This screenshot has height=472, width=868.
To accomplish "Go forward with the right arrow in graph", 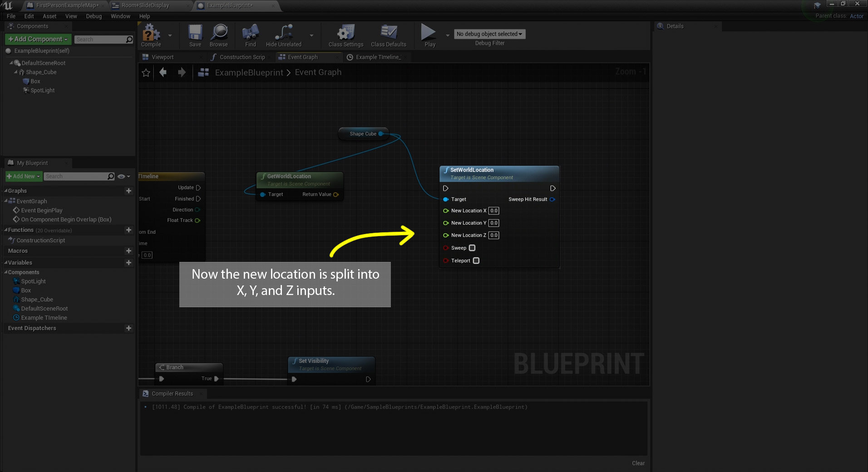I will [x=182, y=72].
